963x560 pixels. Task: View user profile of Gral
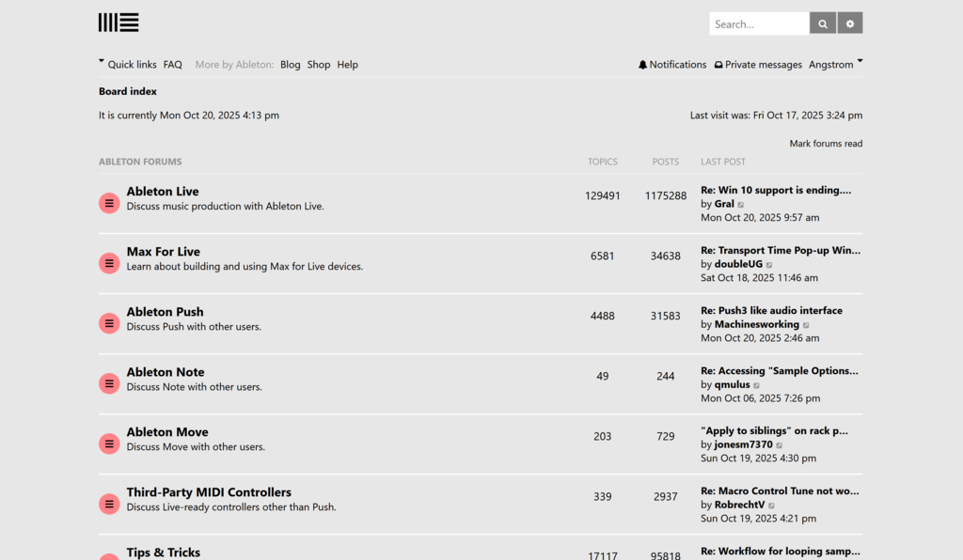click(724, 204)
